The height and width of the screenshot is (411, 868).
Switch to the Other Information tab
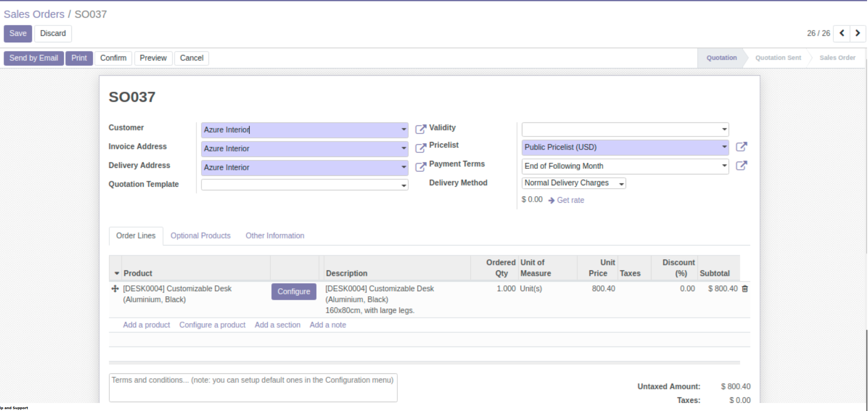tap(275, 236)
